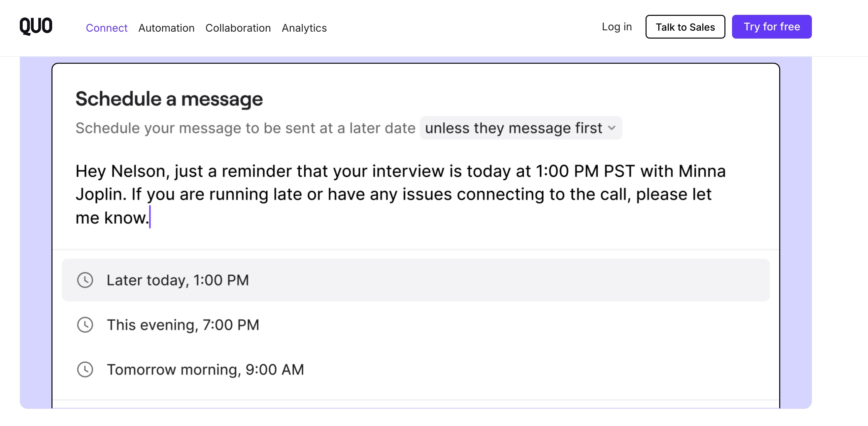Screen dimensions: 868x426
Task: View the Analytics section
Action: 304,28
